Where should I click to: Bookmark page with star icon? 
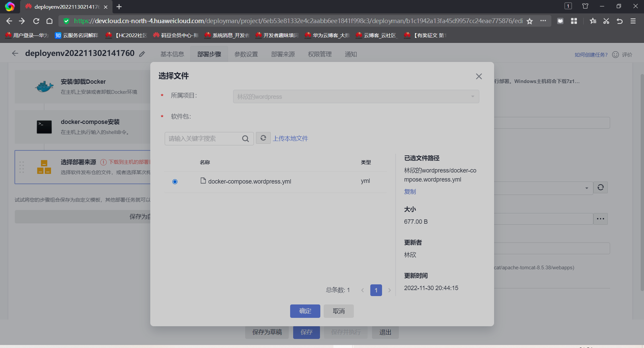tap(530, 21)
